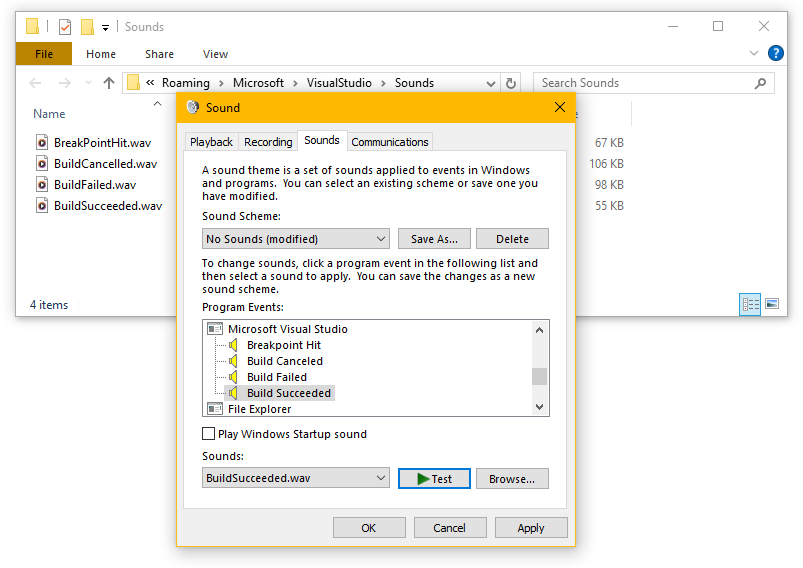Open the Sound Scheme dropdown

pos(295,239)
